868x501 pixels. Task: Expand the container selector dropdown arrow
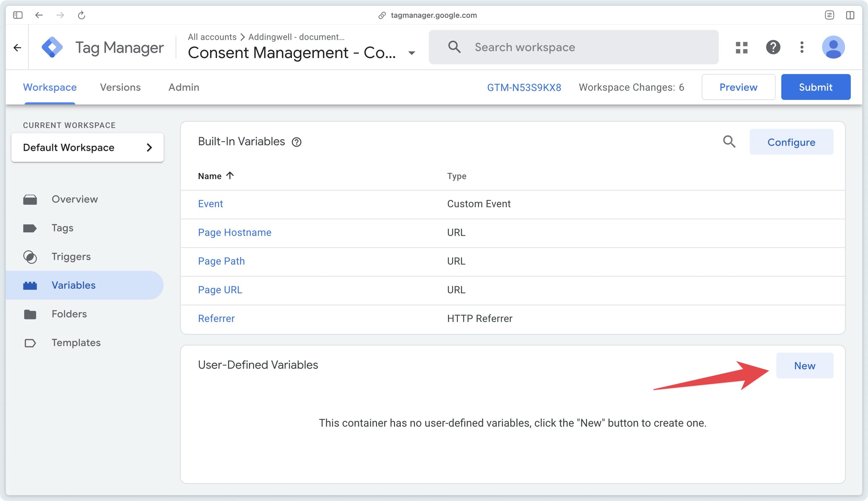click(411, 53)
